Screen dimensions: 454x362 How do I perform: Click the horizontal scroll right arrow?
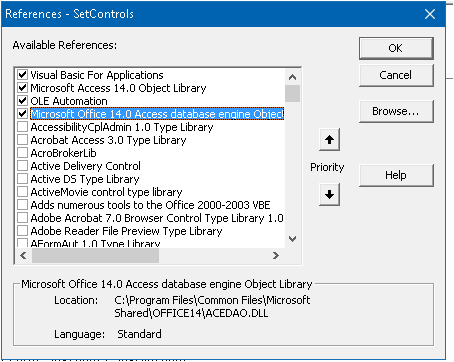click(276, 256)
